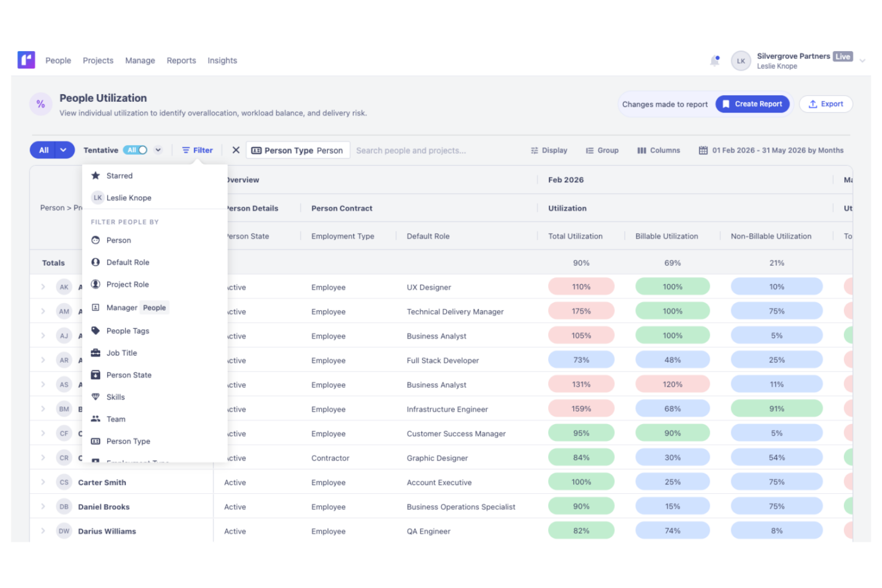Click the Create Report button
The width and height of the screenshot is (882, 588).
[752, 104]
